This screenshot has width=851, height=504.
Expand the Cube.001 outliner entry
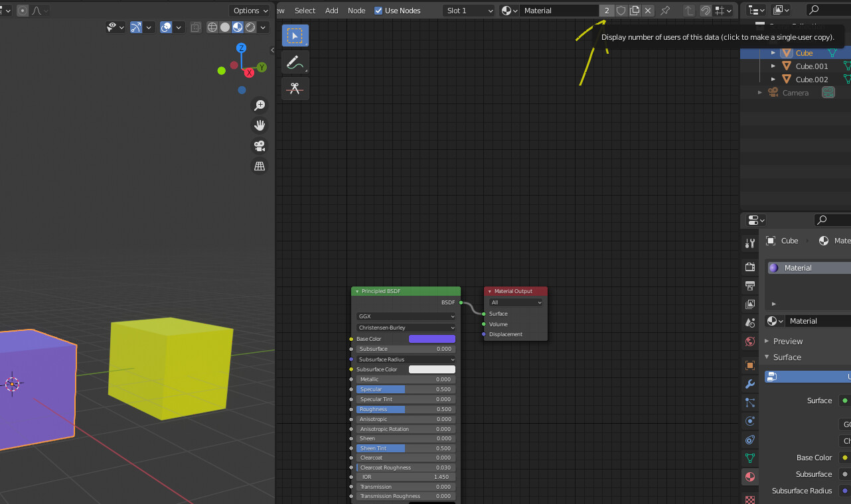(772, 66)
